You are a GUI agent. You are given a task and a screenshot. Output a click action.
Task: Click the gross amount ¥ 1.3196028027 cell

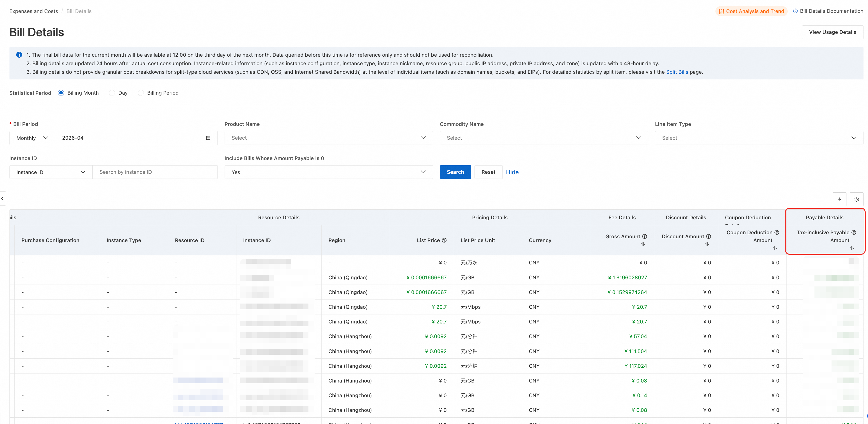point(627,278)
